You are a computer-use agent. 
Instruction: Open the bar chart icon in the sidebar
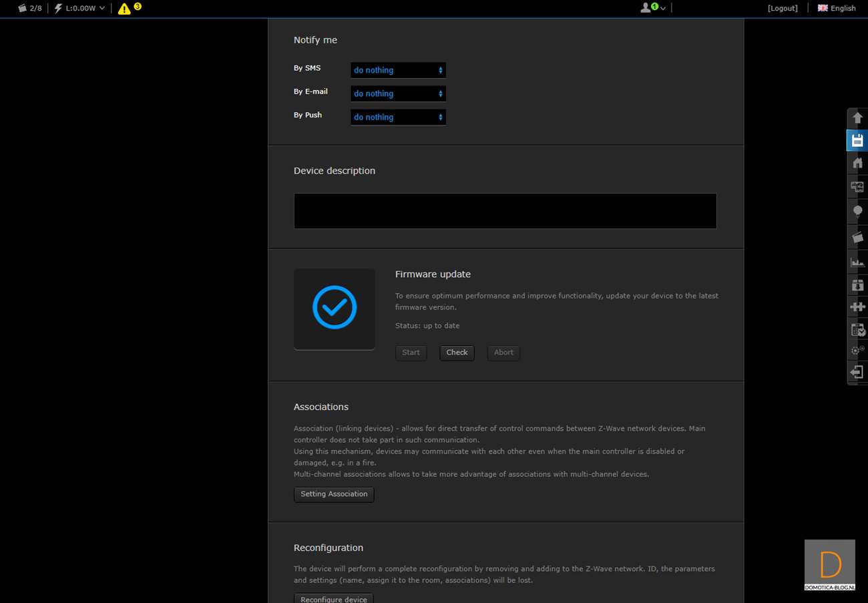[857, 262]
